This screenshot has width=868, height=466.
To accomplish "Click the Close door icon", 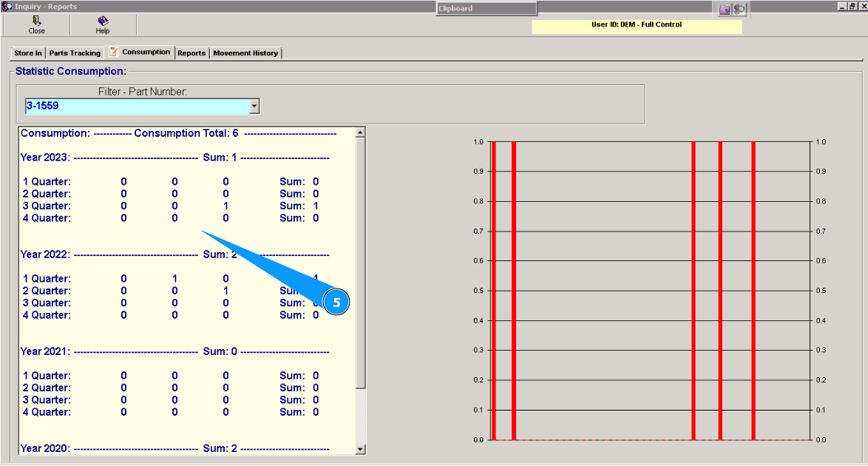I will [x=36, y=21].
